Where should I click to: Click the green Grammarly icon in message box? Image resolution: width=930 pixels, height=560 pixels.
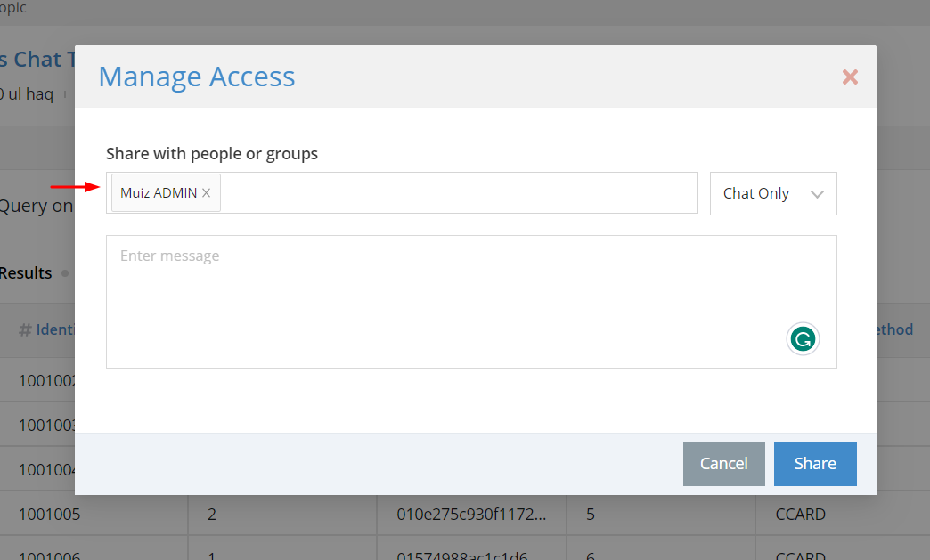pos(803,339)
